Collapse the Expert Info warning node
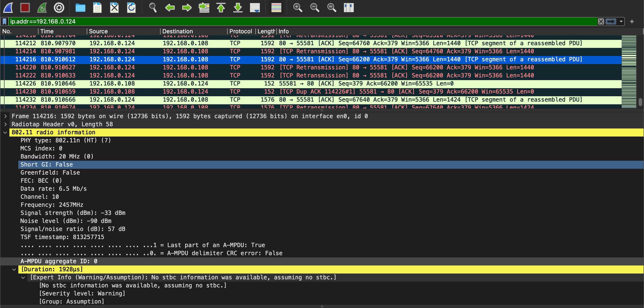The width and height of the screenshot is (644, 308). [x=23, y=278]
